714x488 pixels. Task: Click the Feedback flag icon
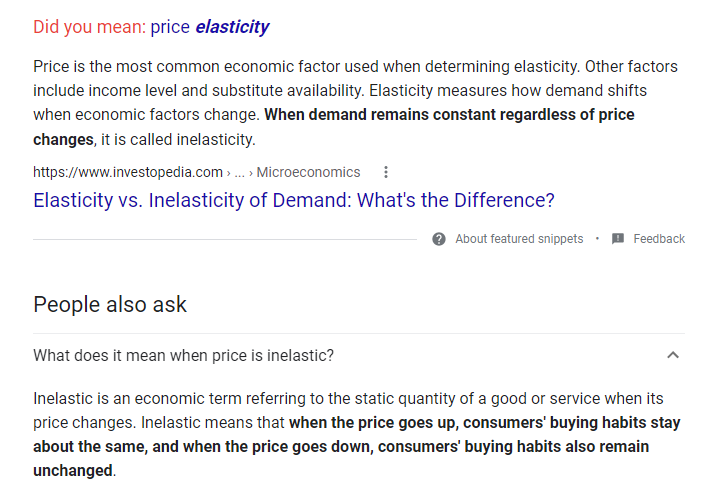coord(618,239)
